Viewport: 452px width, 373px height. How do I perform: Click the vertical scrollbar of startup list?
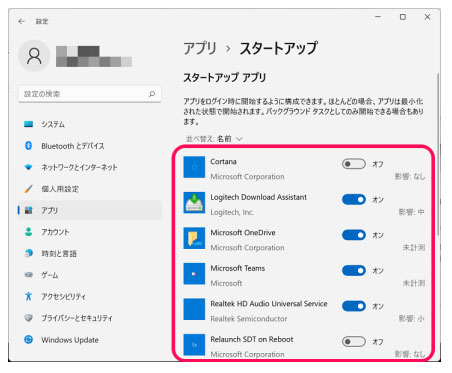pyautogui.click(x=438, y=153)
